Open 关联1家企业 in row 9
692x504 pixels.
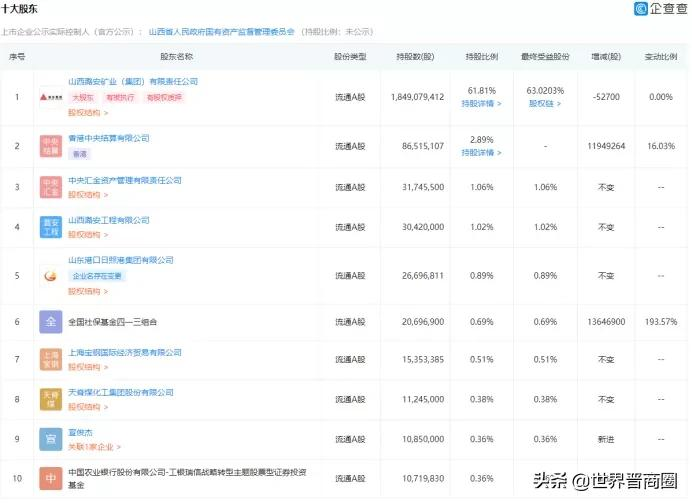(94, 447)
